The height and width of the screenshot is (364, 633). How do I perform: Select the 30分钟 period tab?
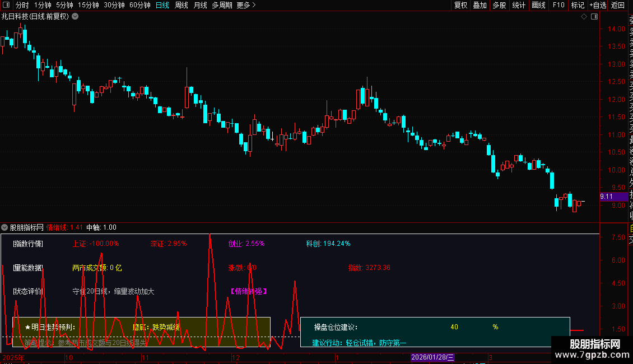tap(114, 5)
